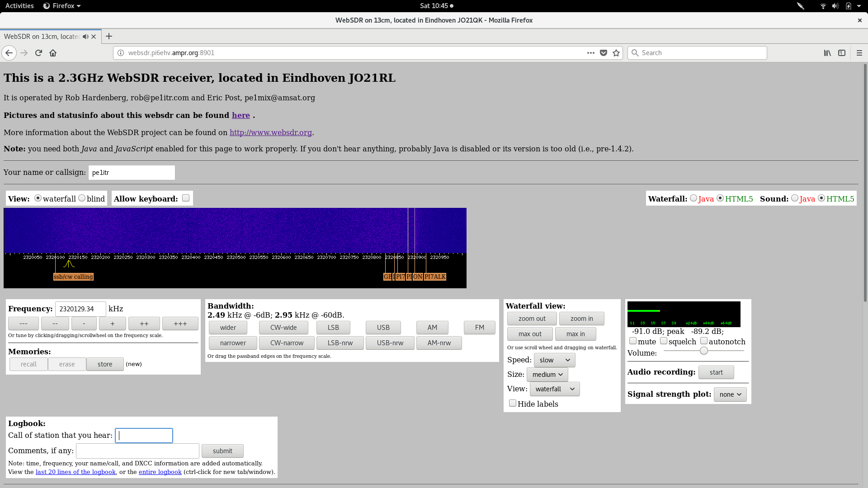Open the new tab plus button
868x488 pixels.
pos(108,36)
